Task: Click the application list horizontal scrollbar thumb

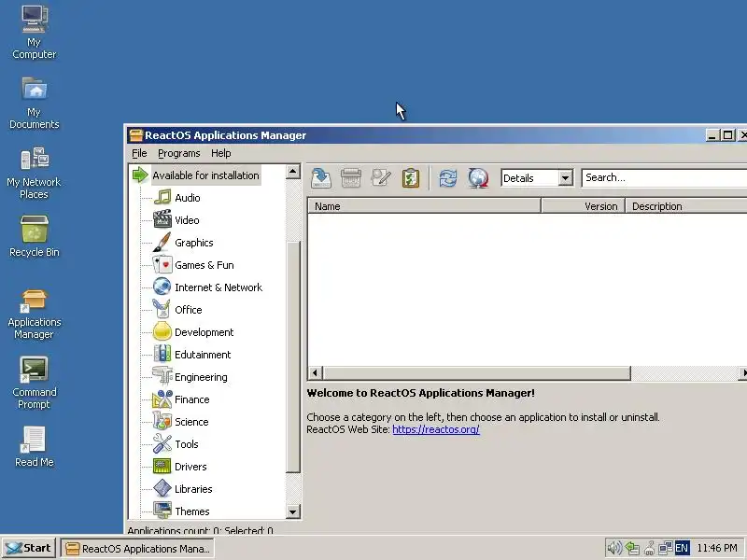Action: point(476,372)
